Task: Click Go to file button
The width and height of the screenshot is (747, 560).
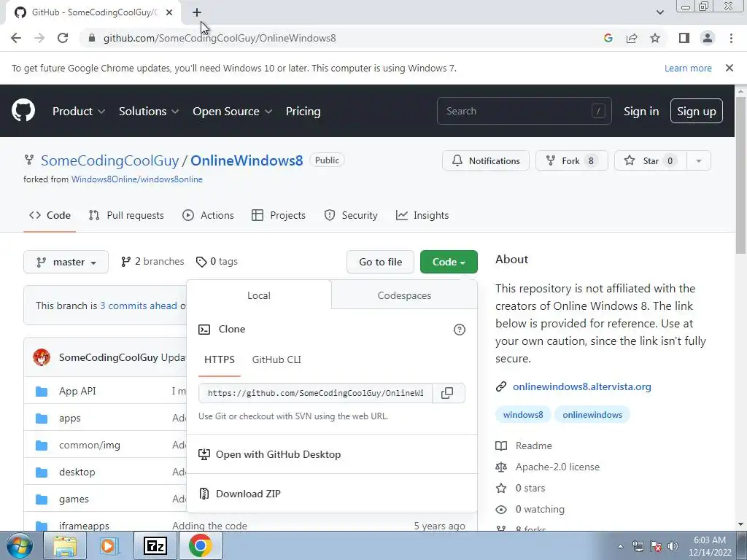Action: 380,262
